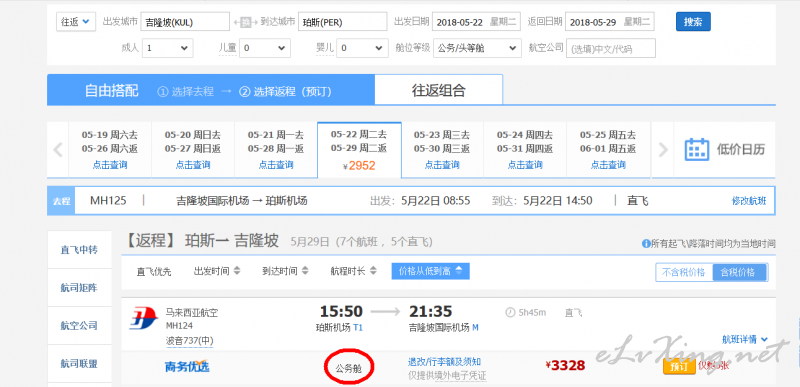The width and height of the screenshot is (800, 387).
Task: Open the 低价日历 low price calendar
Action: pyautogui.click(x=724, y=149)
